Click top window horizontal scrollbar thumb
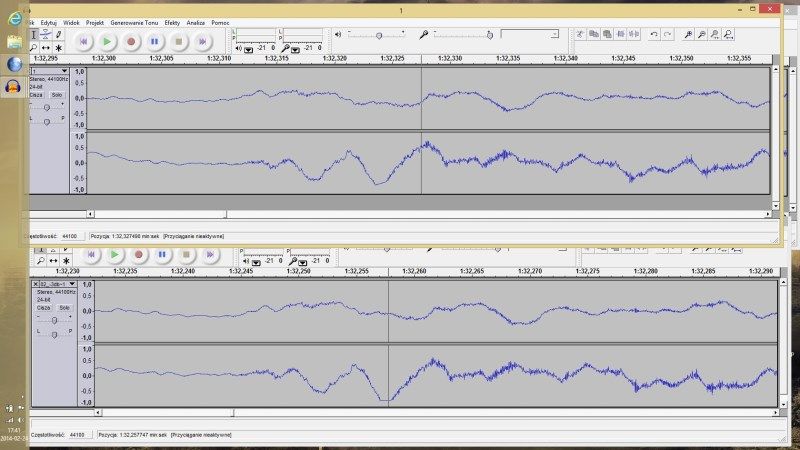This screenshot has width=800, height=450. pyautogui.click(x=160, y=214)
